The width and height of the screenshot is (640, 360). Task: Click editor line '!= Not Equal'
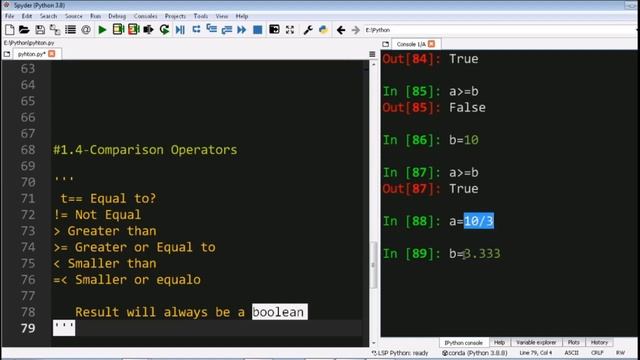[x=97, y=215]
